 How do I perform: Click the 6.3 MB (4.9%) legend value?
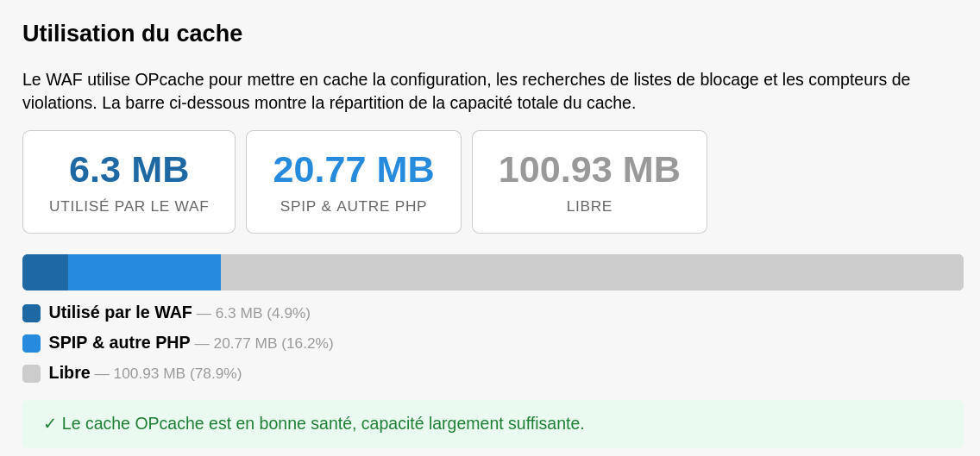262,313
